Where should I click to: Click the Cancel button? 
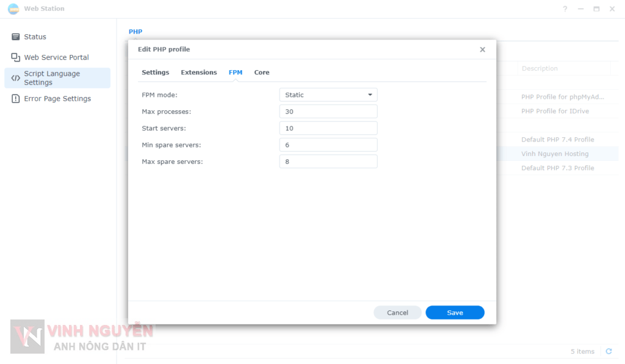pyautogui.click(x=397, y=313)
